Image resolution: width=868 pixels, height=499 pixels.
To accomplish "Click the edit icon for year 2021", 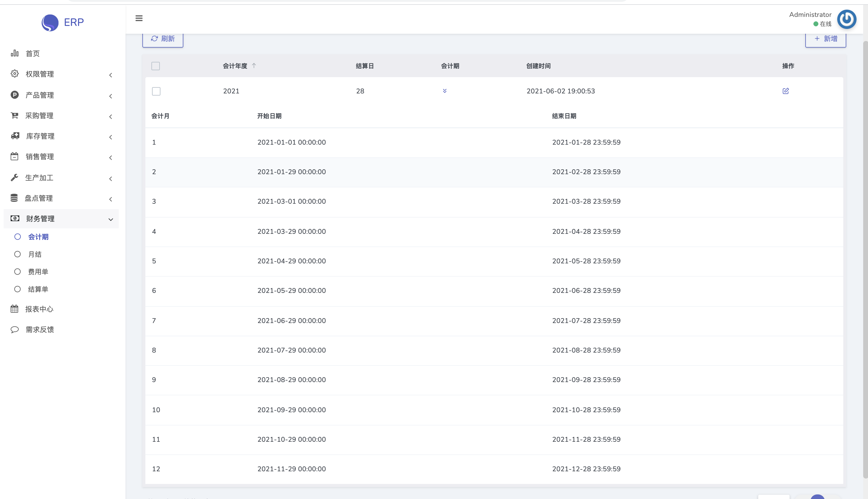I will click(x=785, y=91).
